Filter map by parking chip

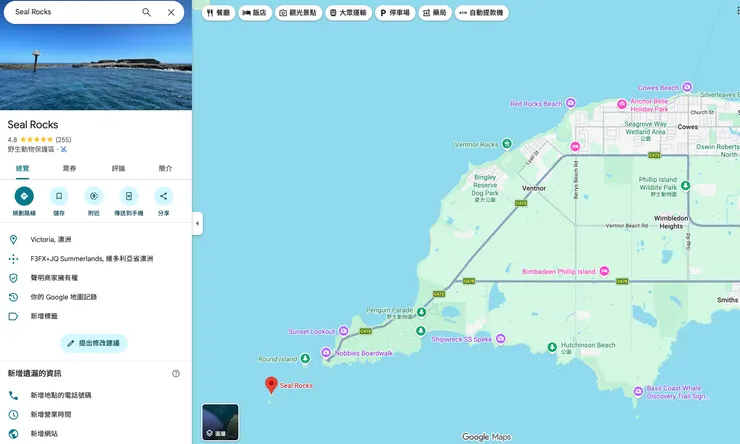395,13
